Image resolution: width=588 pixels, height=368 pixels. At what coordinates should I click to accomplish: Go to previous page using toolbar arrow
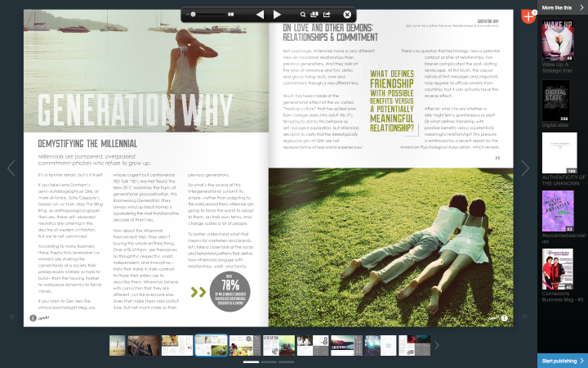[x=260, y=15]
